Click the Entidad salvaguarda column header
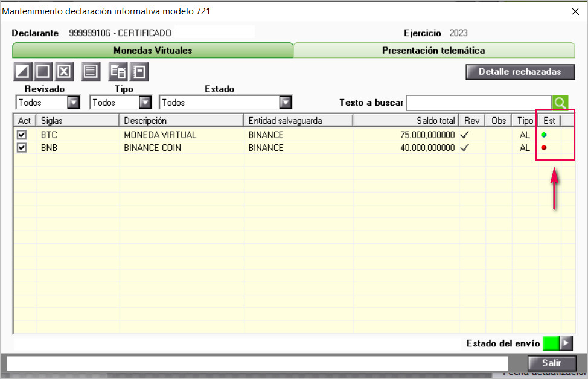 pyautogui.click(x=298, y=120)
